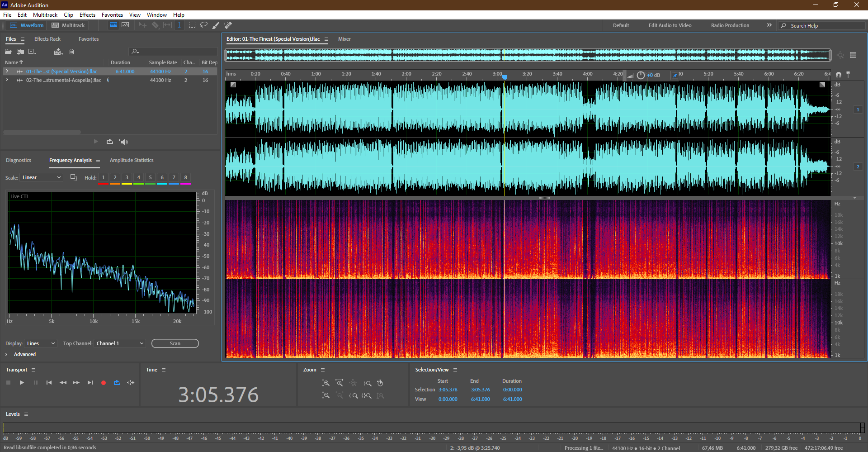Click the trash icon to close selected files

71,52
